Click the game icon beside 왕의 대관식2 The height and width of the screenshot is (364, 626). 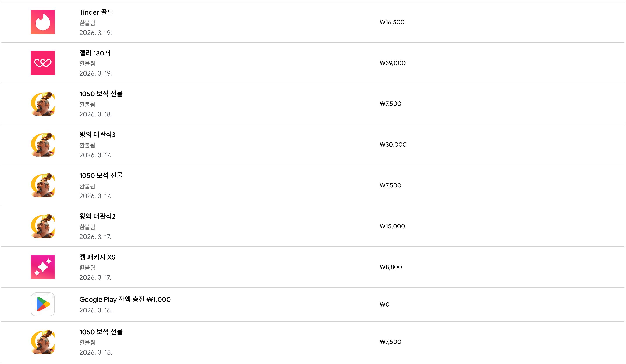coord(43,226)
